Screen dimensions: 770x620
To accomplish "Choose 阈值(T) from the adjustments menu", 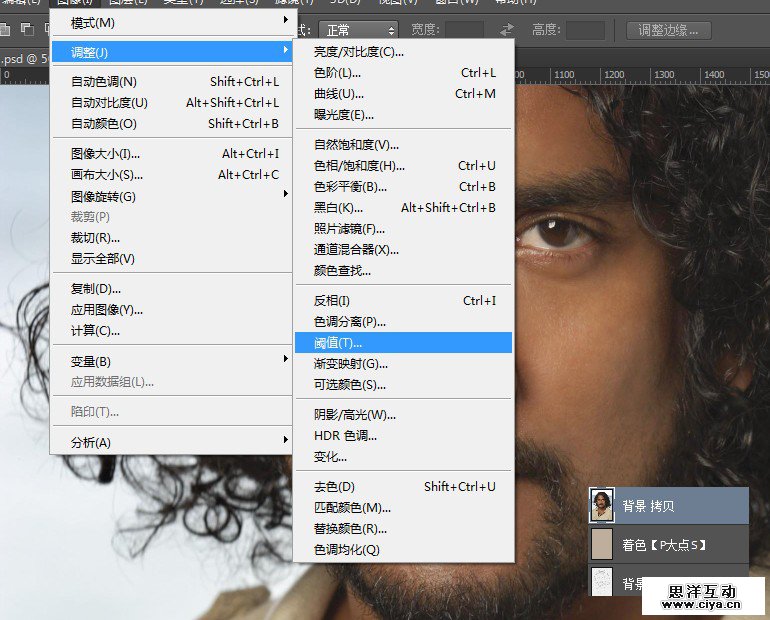I will [x=403, y=343].
